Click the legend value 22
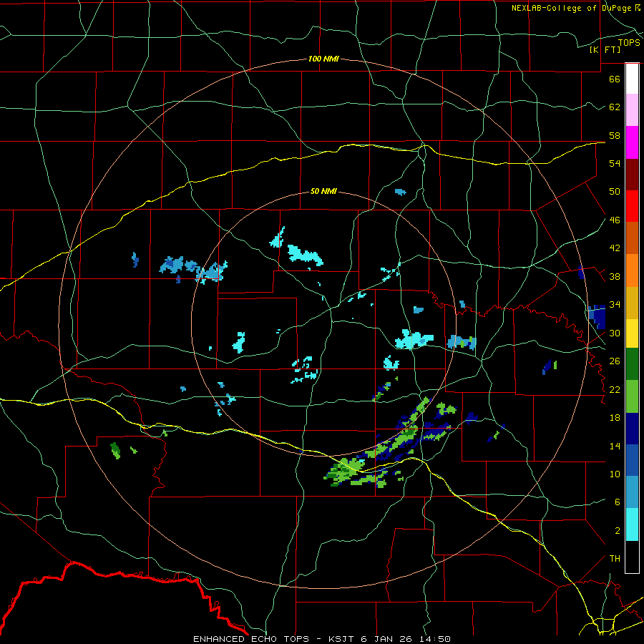 click(x=615, y=389)
